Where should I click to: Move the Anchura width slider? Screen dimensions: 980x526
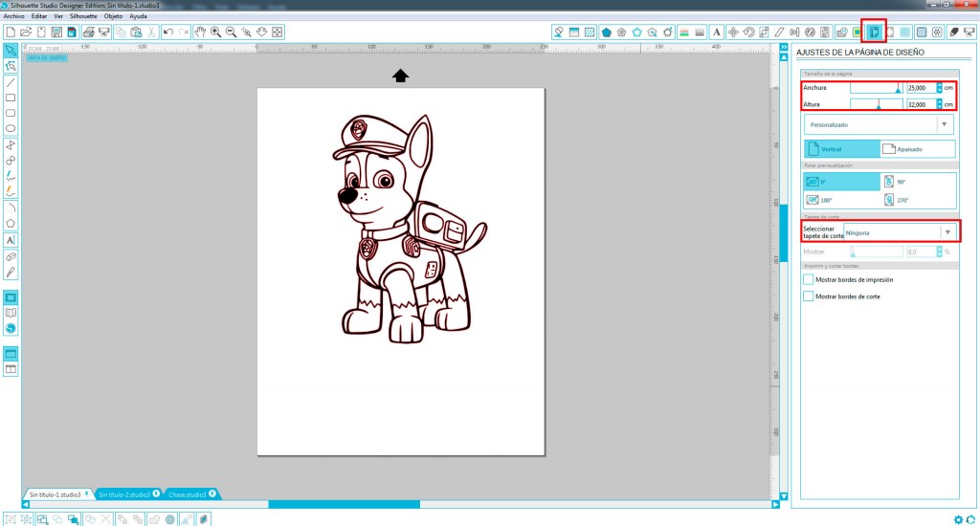[898, 89]
